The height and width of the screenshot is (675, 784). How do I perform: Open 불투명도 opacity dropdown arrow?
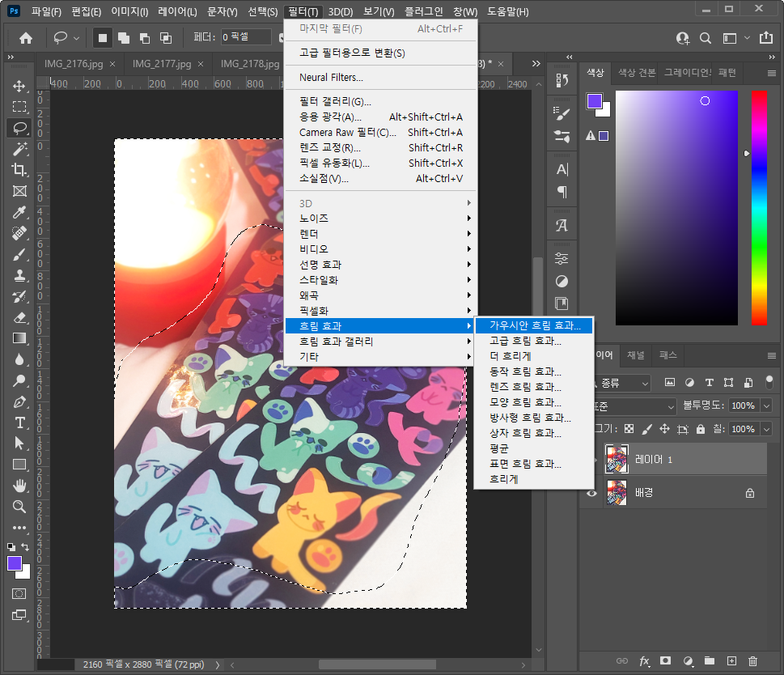coord(766,405)
